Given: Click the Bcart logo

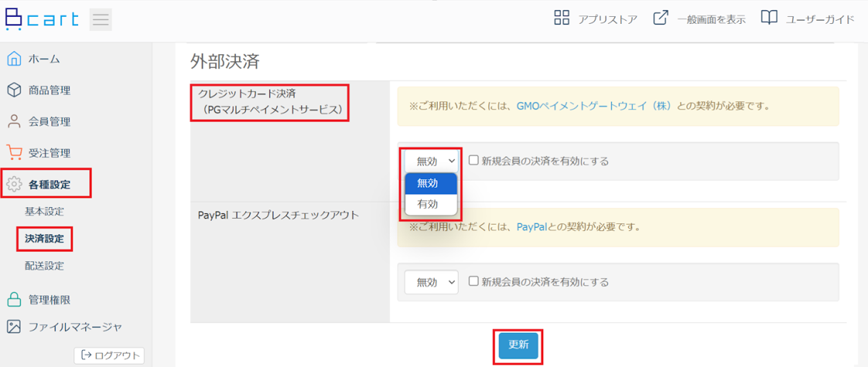Looking at the screenshot, I should pyautogui.click(x=41, y=20).
